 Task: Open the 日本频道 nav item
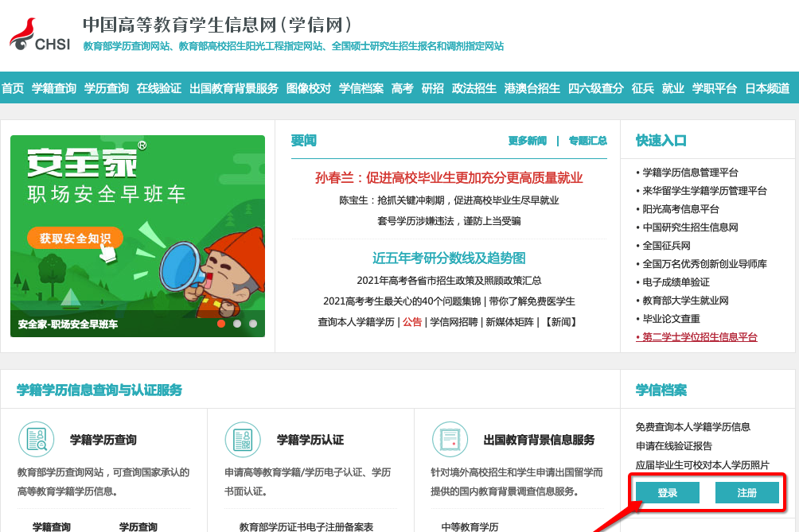(x=767, y=88)
